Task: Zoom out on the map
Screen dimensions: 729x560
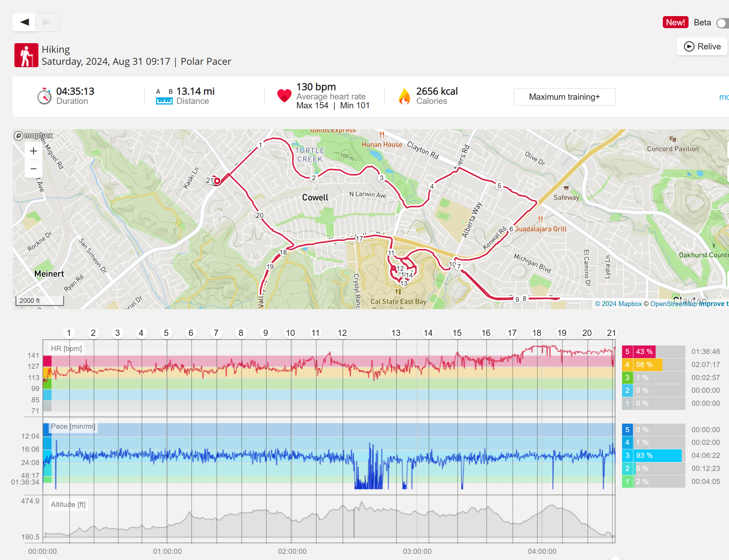Action: pyautogui.click(x=34, y=169)
